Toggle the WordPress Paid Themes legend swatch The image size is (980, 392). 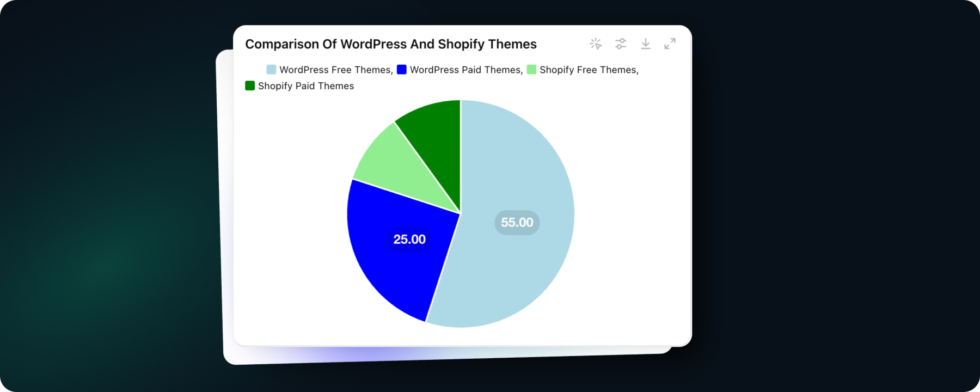click(x=402, y=70)
